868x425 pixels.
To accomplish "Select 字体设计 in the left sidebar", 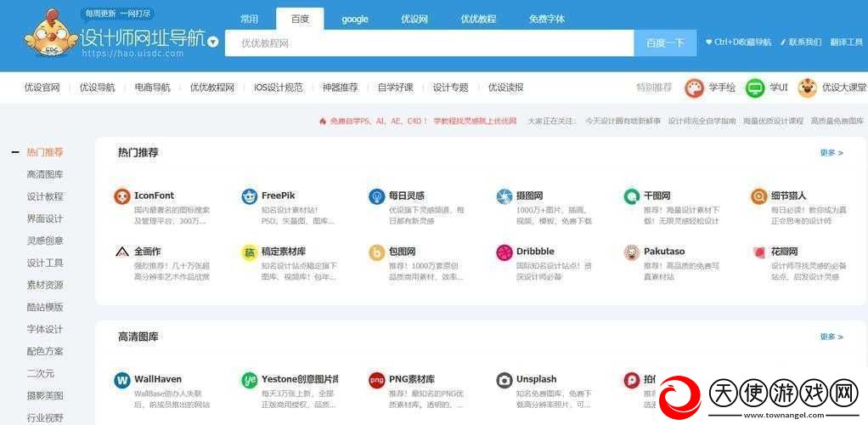I will [45, 329].
